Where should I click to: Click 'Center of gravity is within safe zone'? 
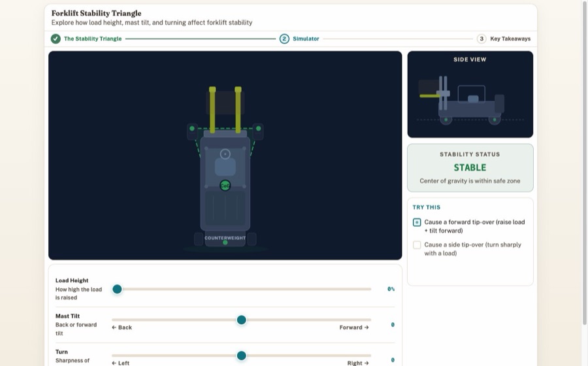pyautogui.click(x=470, y=181)
